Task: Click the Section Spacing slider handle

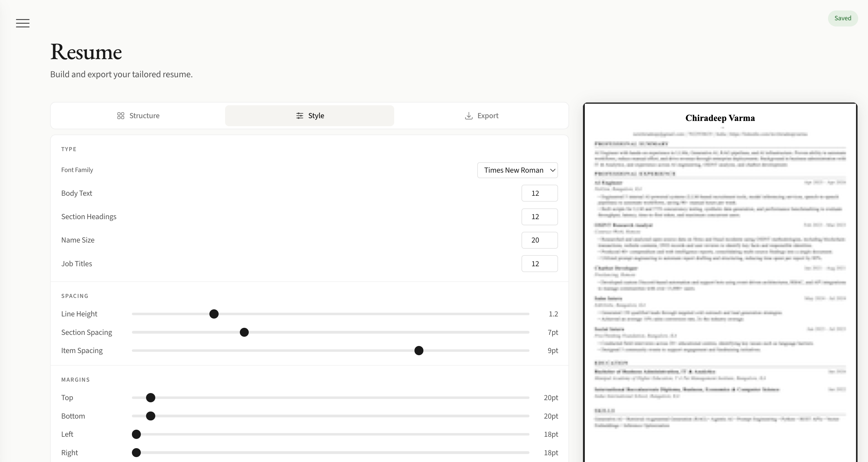Action: tap(244, 332)
